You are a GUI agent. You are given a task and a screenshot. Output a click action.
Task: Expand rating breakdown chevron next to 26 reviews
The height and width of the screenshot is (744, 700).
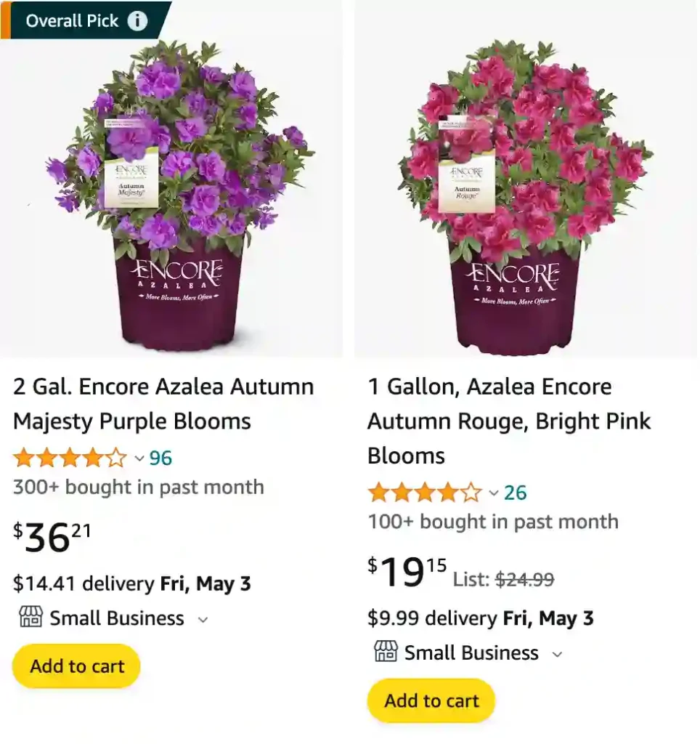point(494,493)
